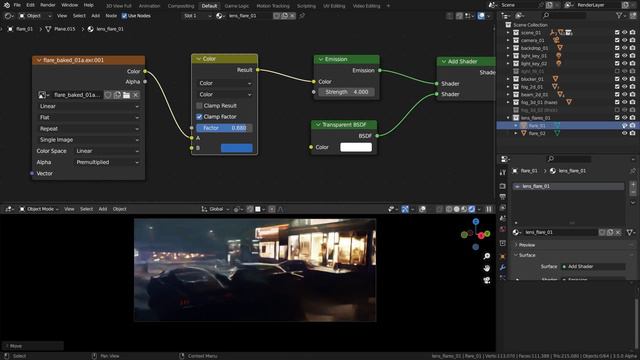Open image file with folder icon
Image resolution: width=640 pixels, height=360 pixels.
point(127,95)
